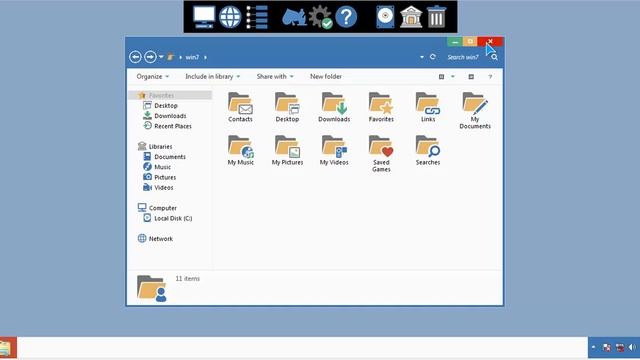Screen dimensions: 640x360
Task: Open the Share with menu
Action: coord(275,76)
